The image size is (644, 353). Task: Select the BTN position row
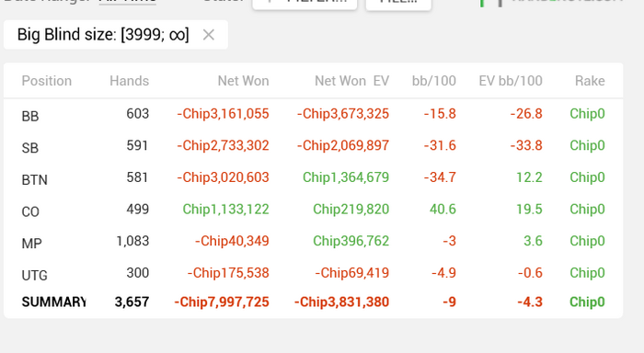[x=313, y=177]
